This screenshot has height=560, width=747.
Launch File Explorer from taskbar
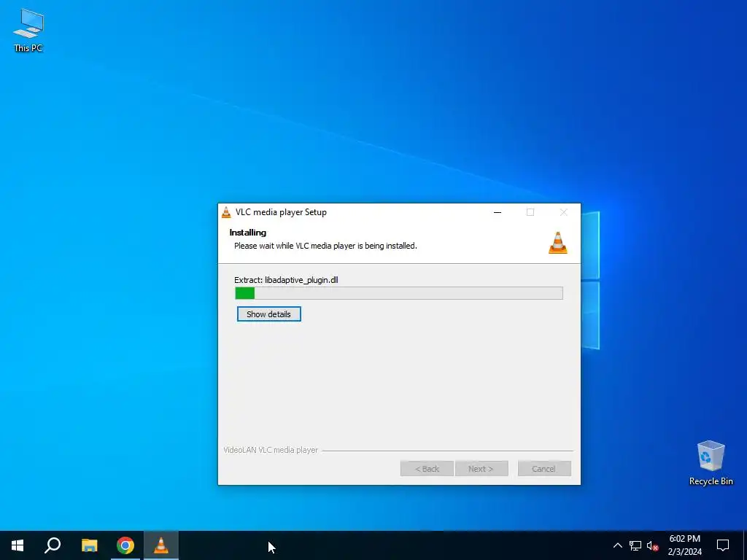[x=89, y=545]
